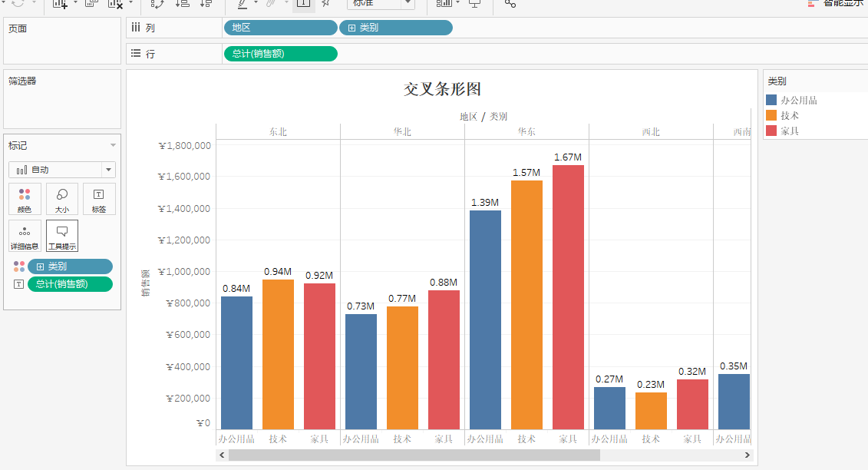Click the redo arrow in the toolbar
Image resolution: width=868 pixels, height=470 pixels.
(18, 3)
